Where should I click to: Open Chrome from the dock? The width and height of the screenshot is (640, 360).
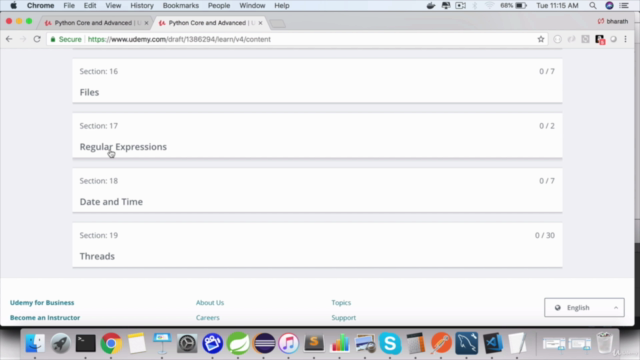click(x=111, y=343)
